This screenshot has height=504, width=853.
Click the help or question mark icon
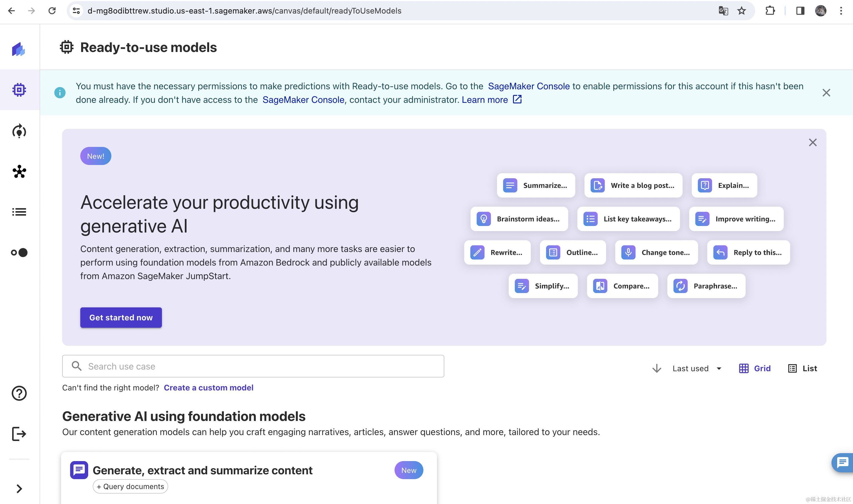[x=19, y=394]
